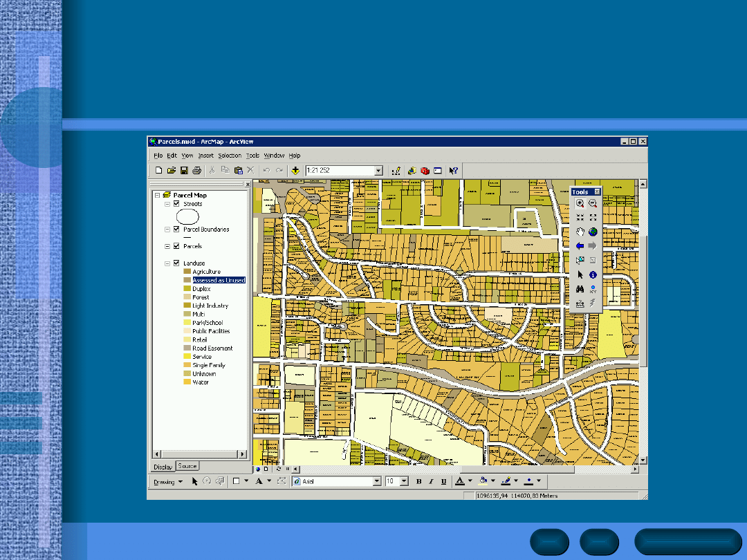The image size is (747, 560).
Task: Open the map scale dropdown
Action: 378,170
